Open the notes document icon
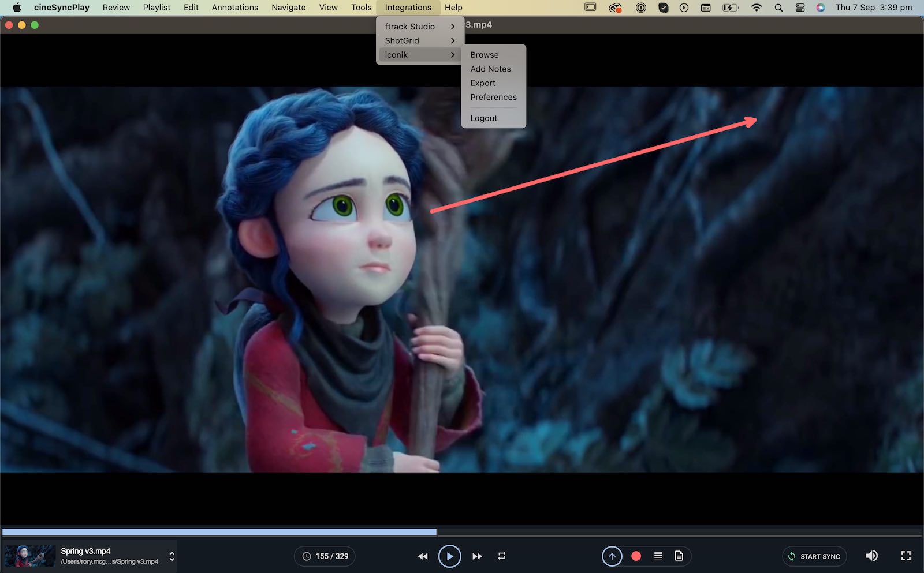Image resolution: width=924 pixels, height=573 pixels. (x=679, y=556)
